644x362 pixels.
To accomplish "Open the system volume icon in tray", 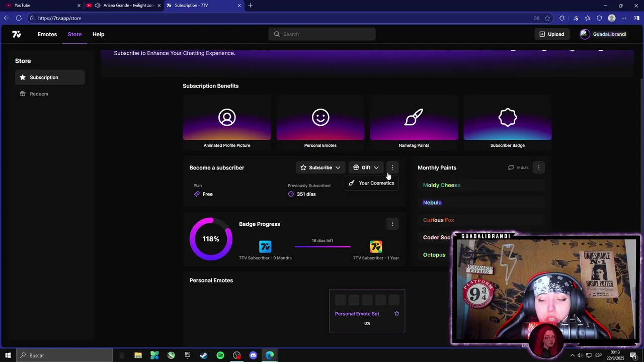I will click(580, 355).
